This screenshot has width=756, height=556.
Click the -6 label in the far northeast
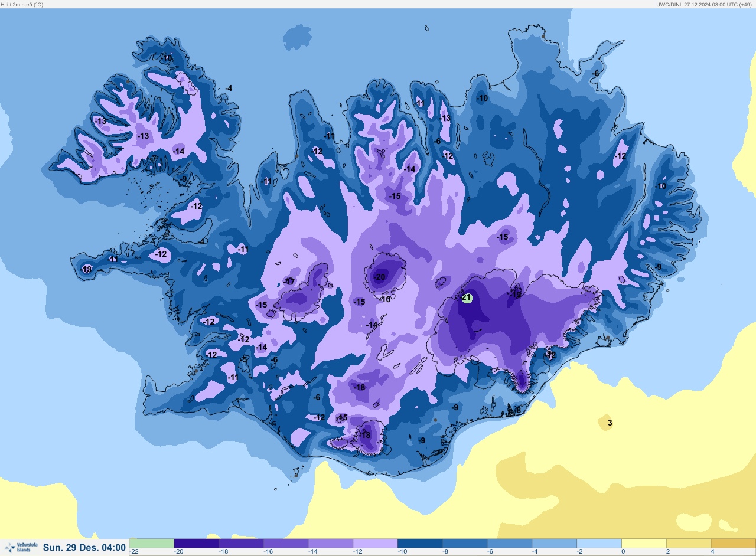click(x=595, y=73)
